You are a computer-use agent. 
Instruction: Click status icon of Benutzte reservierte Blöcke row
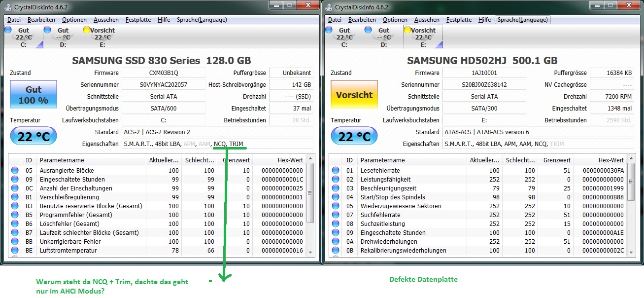pyautogui.click(x=15, y=206)
